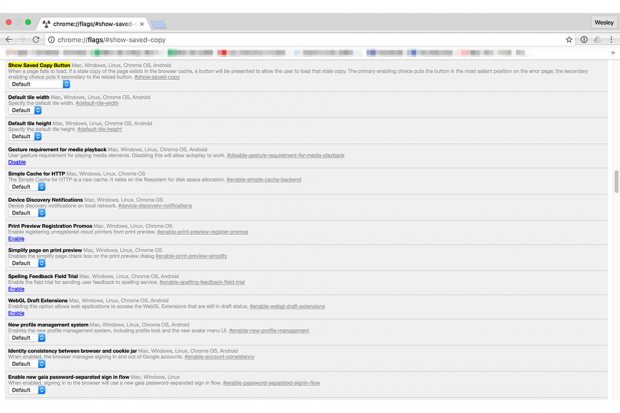
Task: Enable Print Preview Registration Promos
Action: point(16,239)
